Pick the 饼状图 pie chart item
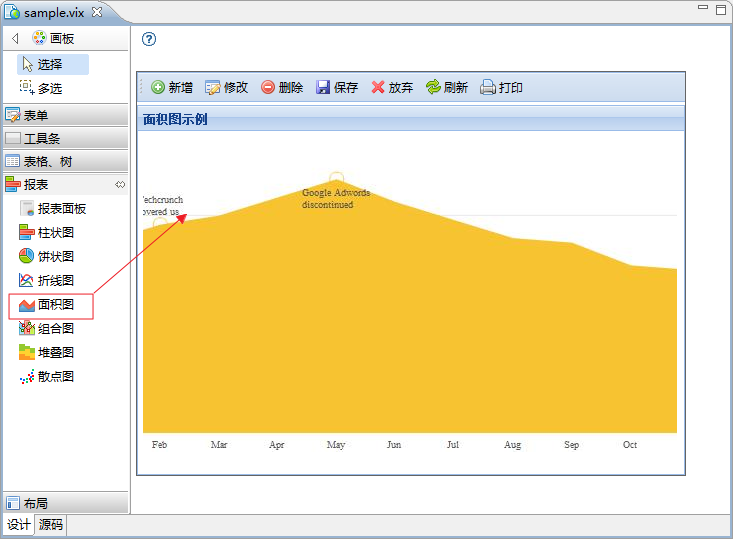The image size is (733, 539). pyautogui.click(x=47, y=256)
